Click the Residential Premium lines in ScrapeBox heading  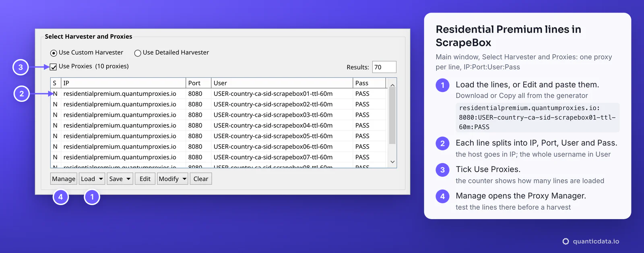(508, 36)
